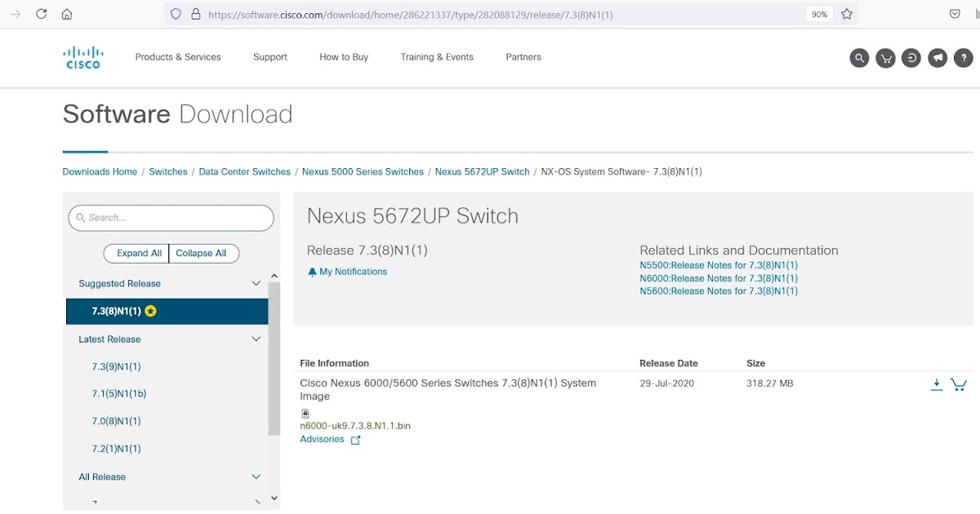Collapse the Suggested Release section
Viewport: 980px width, 514px height.
coord(256,283)
